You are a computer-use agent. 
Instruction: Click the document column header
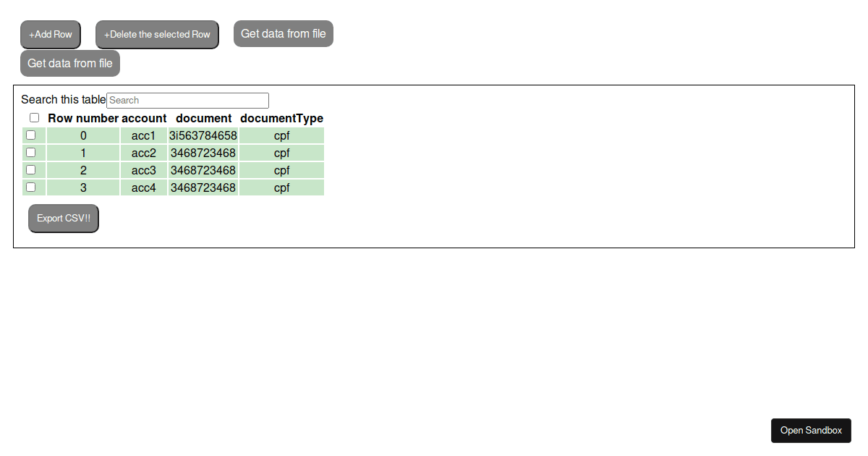point(203,118)
